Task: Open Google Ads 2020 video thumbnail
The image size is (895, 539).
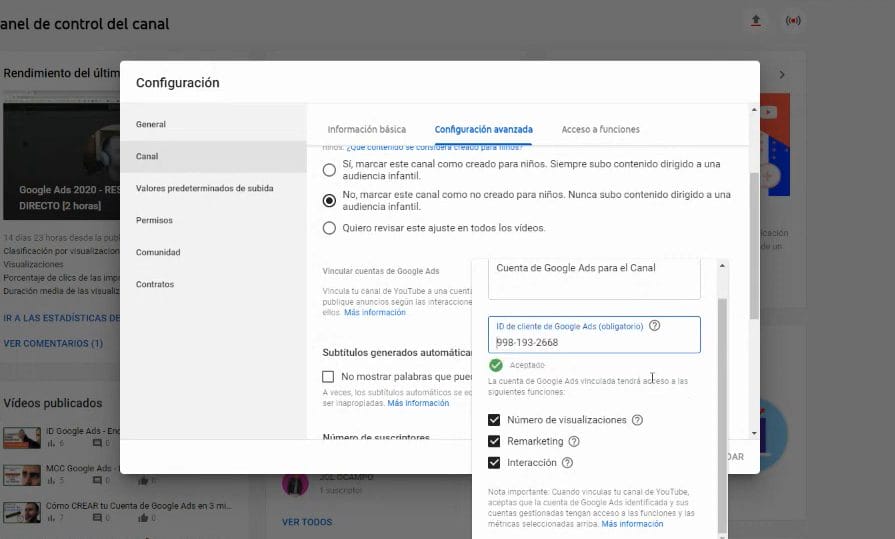Action: (62, 162)
